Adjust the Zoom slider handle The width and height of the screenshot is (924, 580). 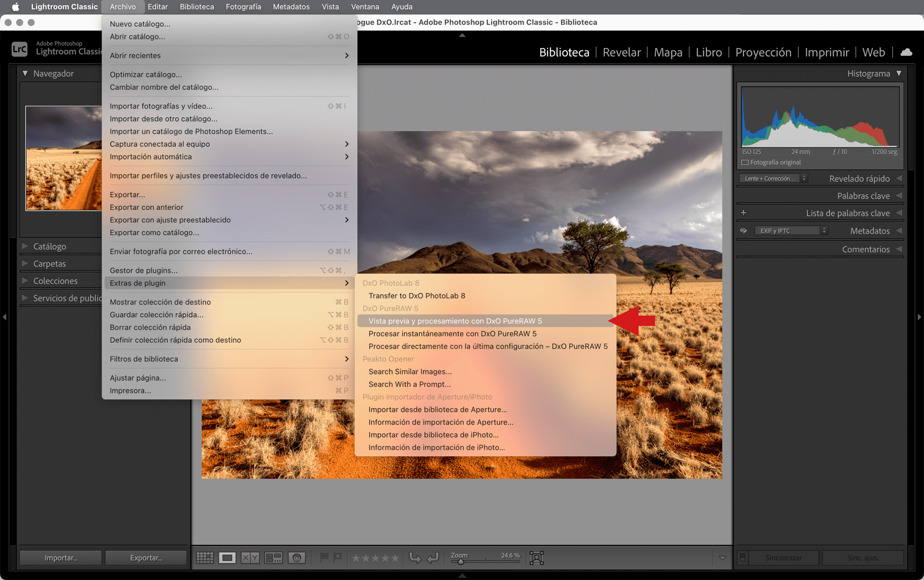pyautogui.click(x=461, y=562)
